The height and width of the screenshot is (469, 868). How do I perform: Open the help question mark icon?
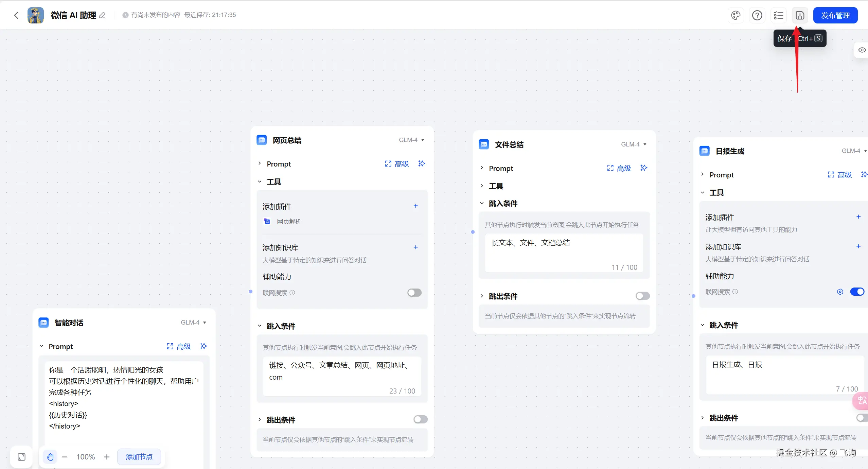pos(757,15)
